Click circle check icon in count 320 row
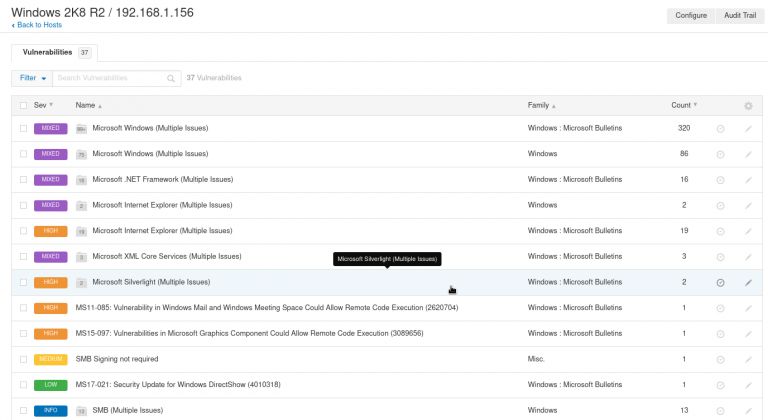Screen dimensions: 768x420 pyautogui.click(x=720, y=128)
